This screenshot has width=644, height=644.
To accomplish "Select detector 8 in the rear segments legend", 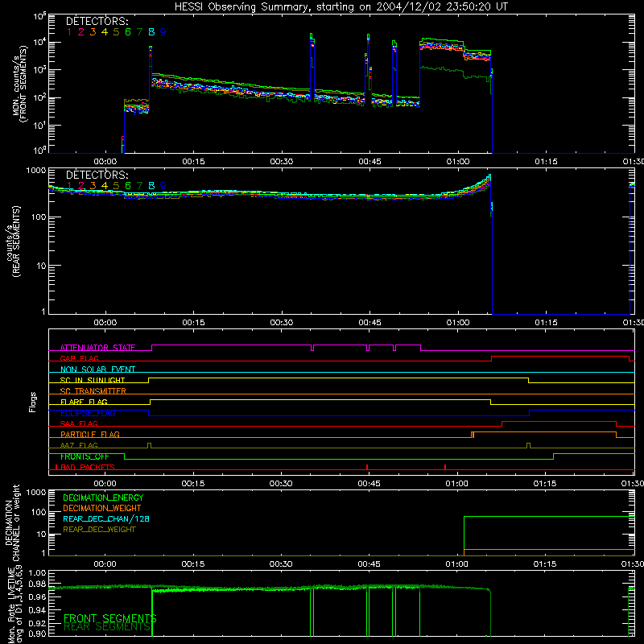I will [151, 186].
